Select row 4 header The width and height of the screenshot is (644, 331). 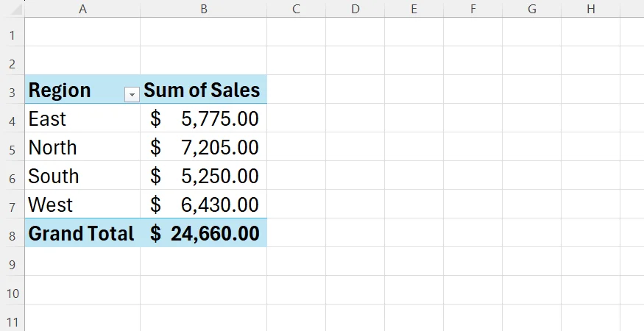(13, 118)
